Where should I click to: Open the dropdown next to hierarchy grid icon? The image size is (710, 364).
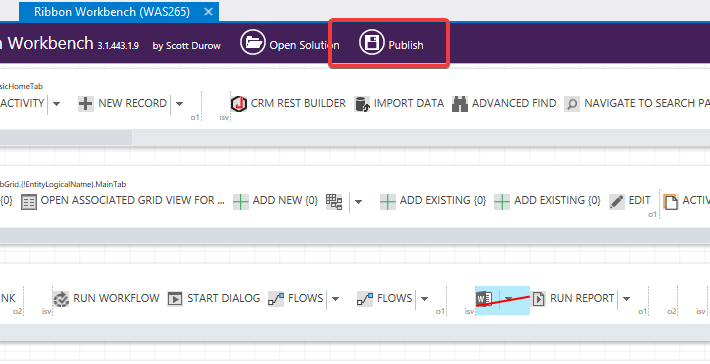point(358,201)
